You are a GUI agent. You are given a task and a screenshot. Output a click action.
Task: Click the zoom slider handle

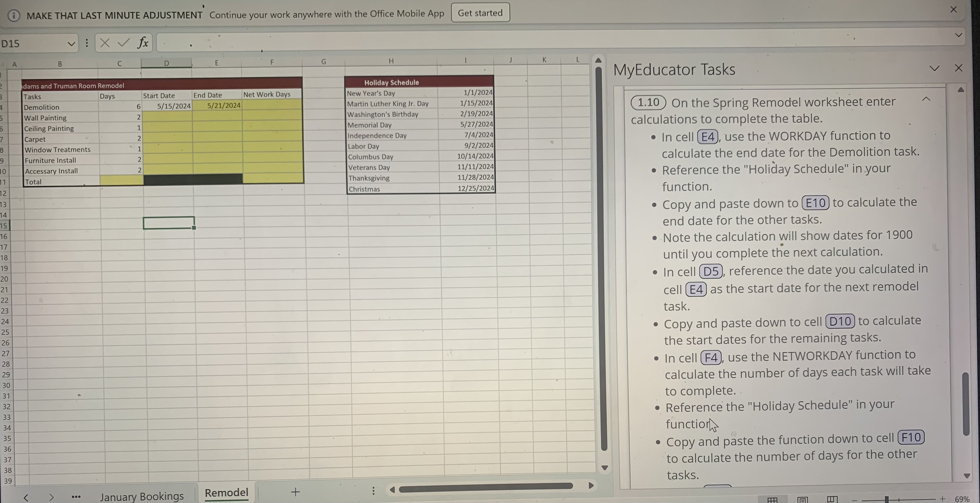click(886, 499)
